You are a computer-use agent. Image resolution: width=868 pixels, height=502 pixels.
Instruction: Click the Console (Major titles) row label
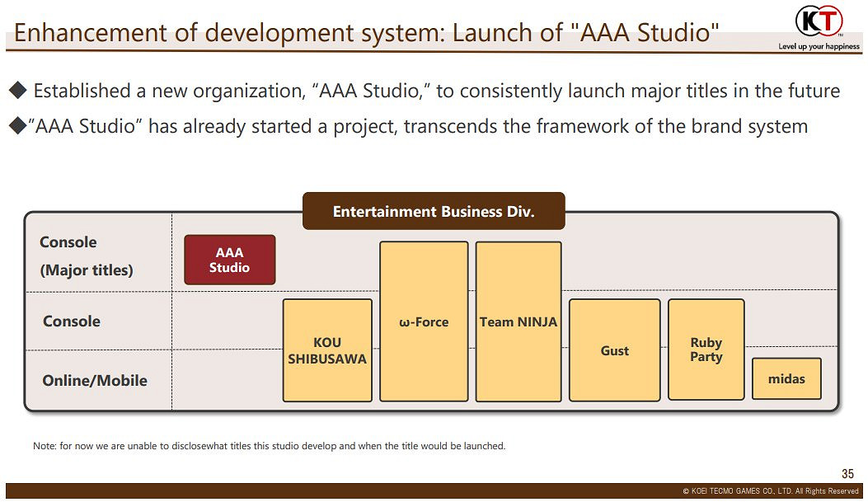pos(86,256)
